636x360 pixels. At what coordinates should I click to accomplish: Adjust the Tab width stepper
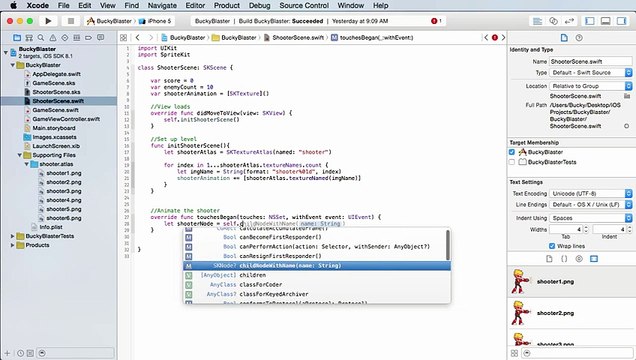pyautogui.click(x=586, y=229)
